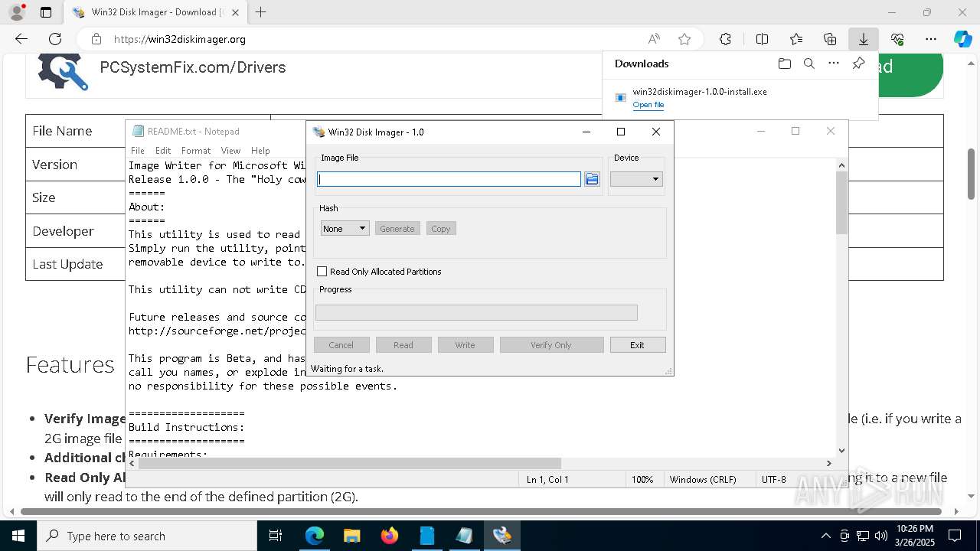Screen dimensions: 980x551
Task: Click the Verify Only button
Action: pyautogui.click(x=551, y=345)
